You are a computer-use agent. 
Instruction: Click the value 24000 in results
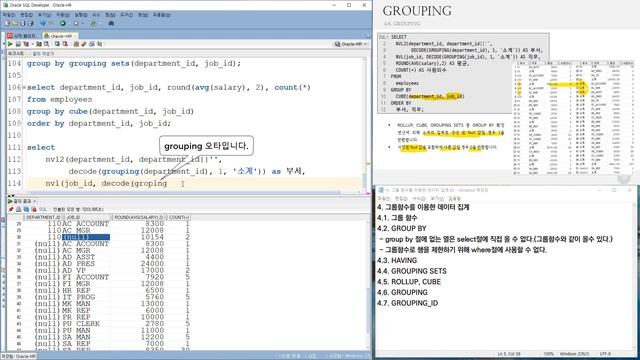[152, 264]
